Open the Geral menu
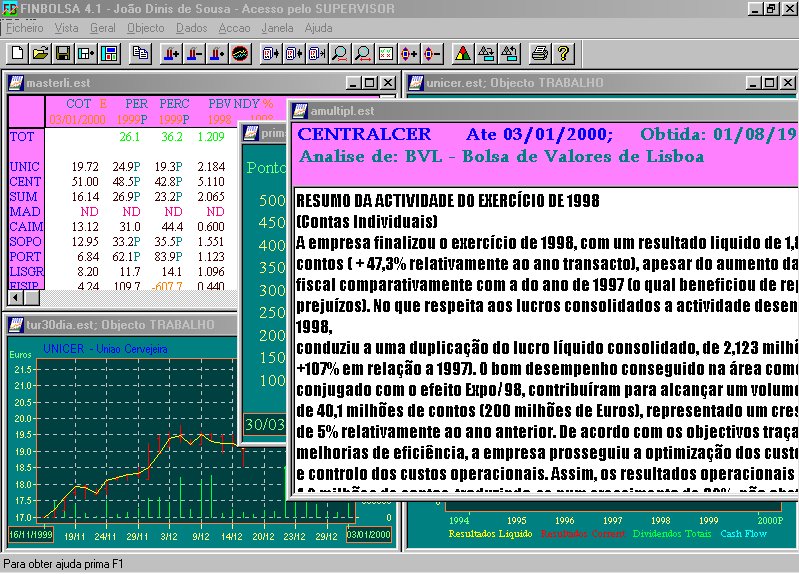799x574 pixels. pos(102,28)
